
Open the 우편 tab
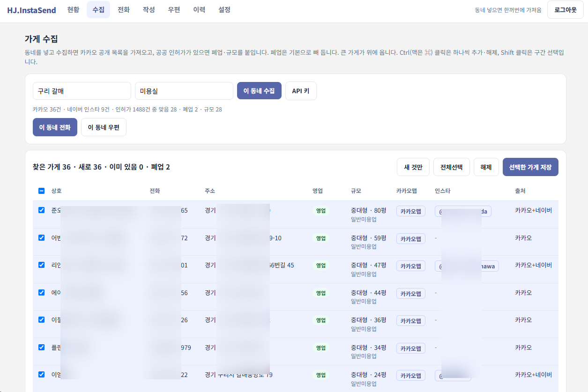174,10
